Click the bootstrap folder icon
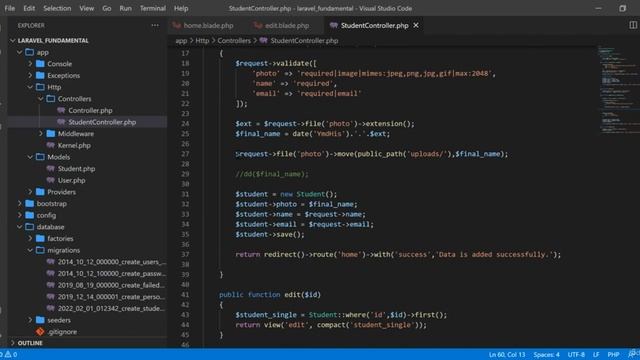The image size is (640, 360). (x=29, y=203)
